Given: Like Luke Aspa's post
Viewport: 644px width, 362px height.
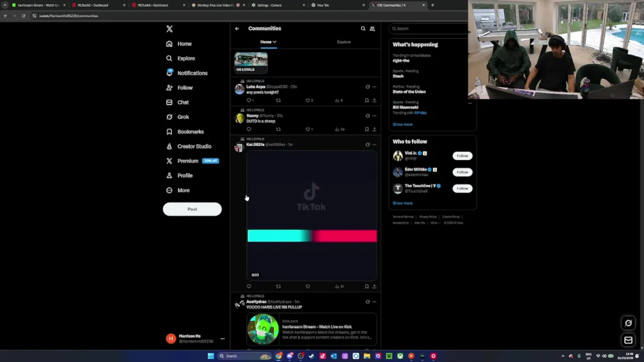Looking at the screenshot, I should tap(308, 100).
